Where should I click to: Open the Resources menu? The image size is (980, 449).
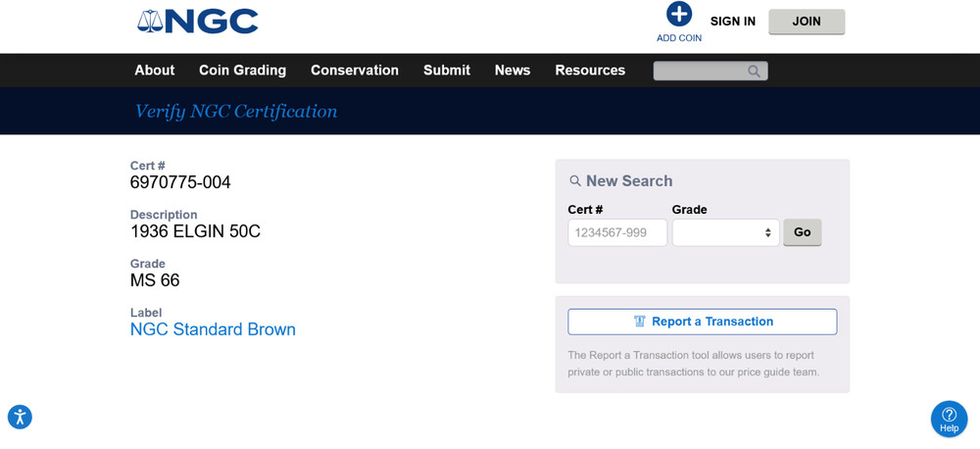[x=590, y=71]
